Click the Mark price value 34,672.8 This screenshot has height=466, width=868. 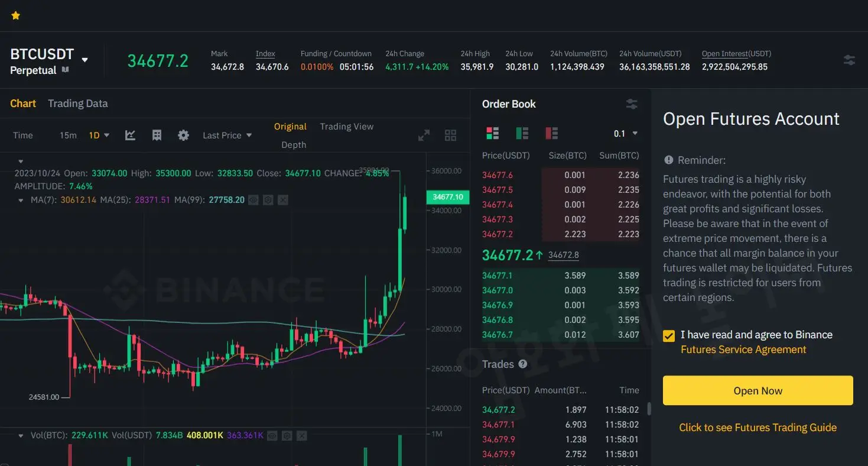pyautogui.click(x=227, y=67)
